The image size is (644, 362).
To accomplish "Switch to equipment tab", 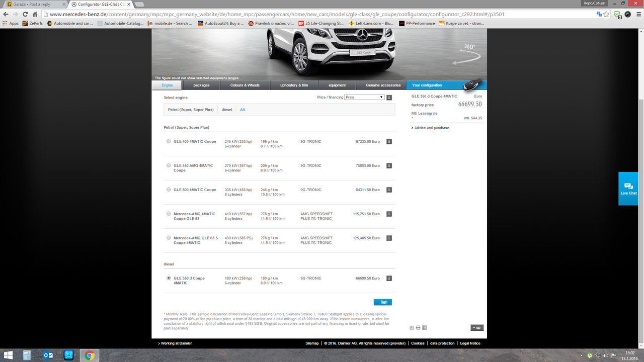I will point(337,85).
